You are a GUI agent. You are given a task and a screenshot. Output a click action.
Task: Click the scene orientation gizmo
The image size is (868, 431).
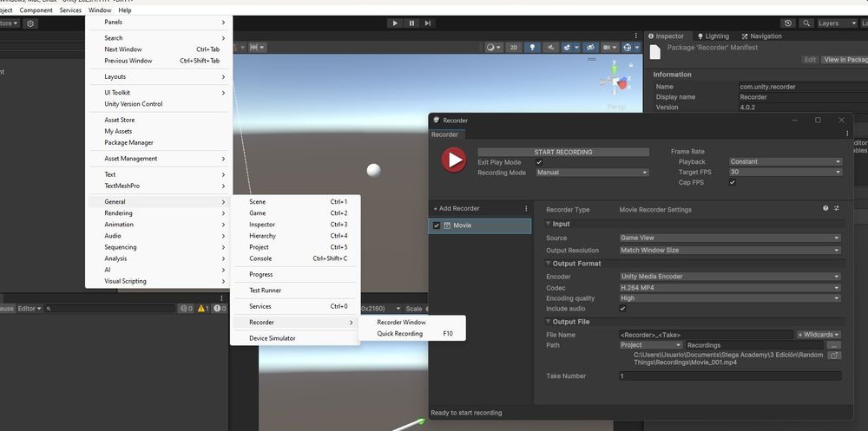(x=617, y=83)
